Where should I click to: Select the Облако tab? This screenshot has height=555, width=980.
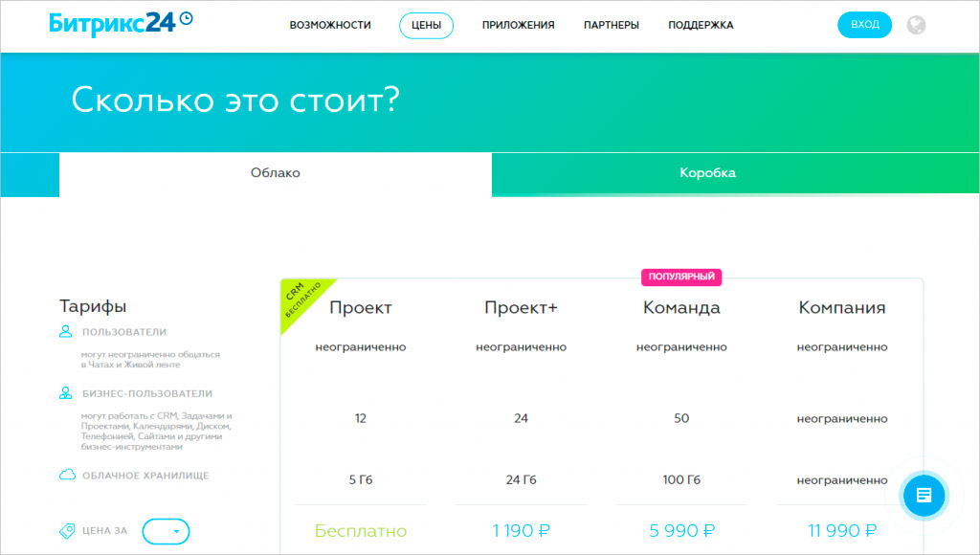pyautogui.click(x=275, y=173)
